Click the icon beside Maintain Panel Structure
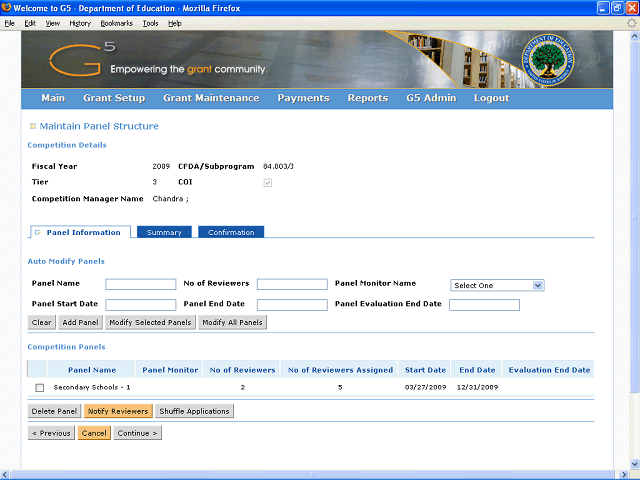Viewport: 640px width, 480px height. pos(33,126)
